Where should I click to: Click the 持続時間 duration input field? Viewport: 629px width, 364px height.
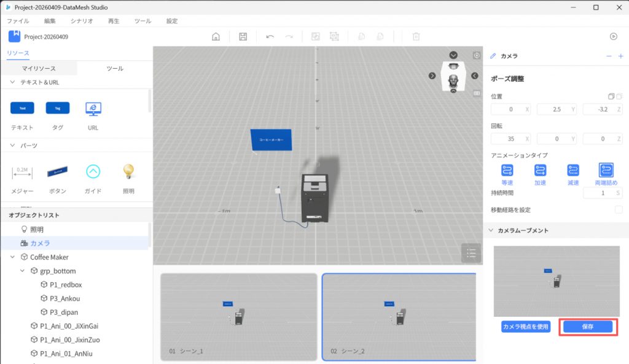coord(599,193)
